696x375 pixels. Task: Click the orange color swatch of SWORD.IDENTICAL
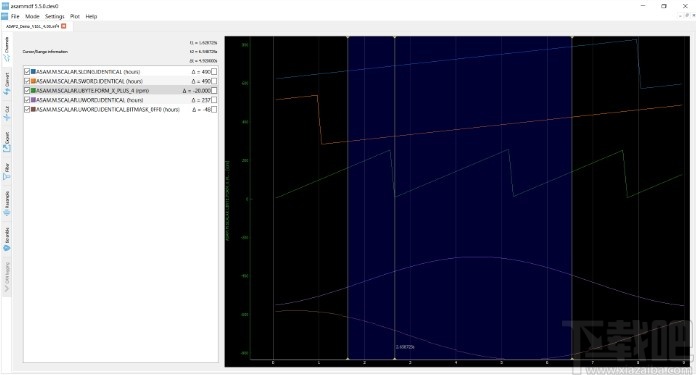[x=33, y=81]
